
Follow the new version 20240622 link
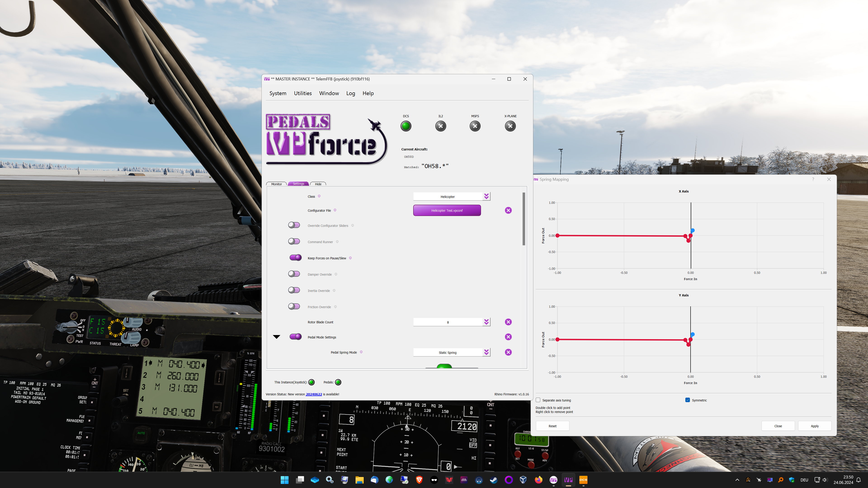point(313,394)
